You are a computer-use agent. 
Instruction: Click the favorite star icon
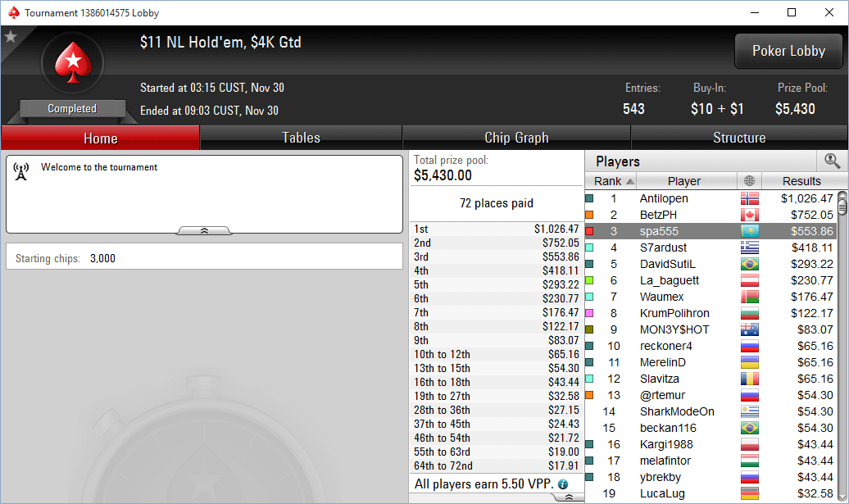pyautogui.click(x=11, y=37)
